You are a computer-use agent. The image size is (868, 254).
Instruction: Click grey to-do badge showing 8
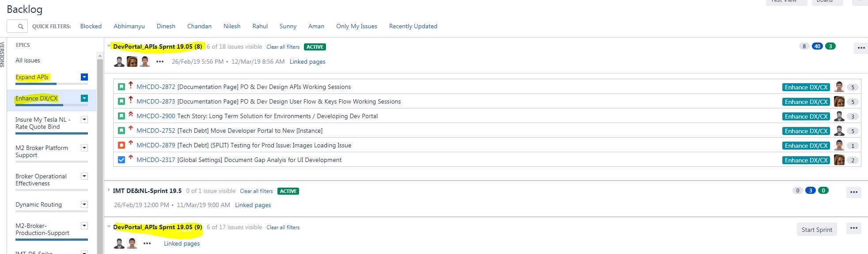click(x=804, y=46)
